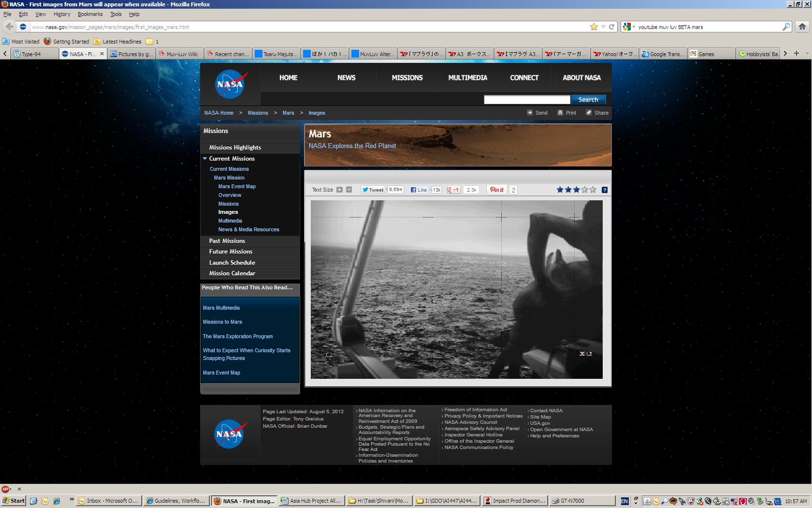812x508 pixels.
Task: Decrease text size with the minus icon
Action: pyautogui.click(x=349, y=190)
